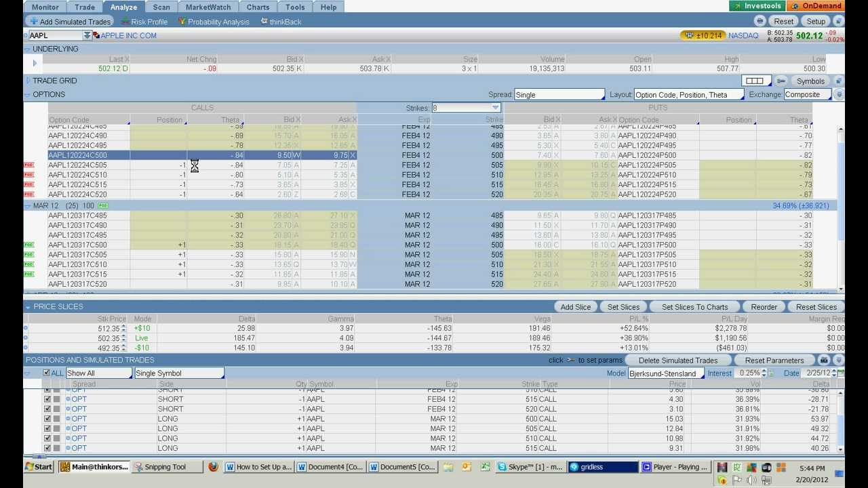Toggle the ALL positions checkbox
Screen dimensions: 868x488
(46, 373)
